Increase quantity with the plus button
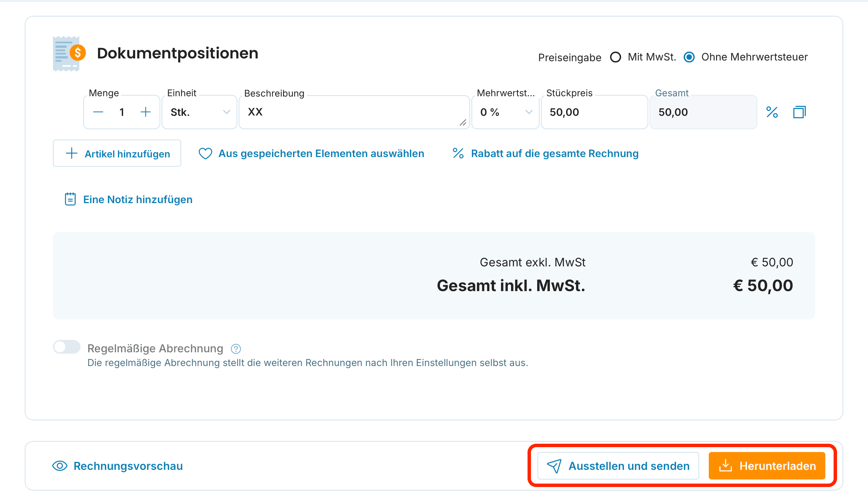The image size is (868, 497). tap(145, 112)
